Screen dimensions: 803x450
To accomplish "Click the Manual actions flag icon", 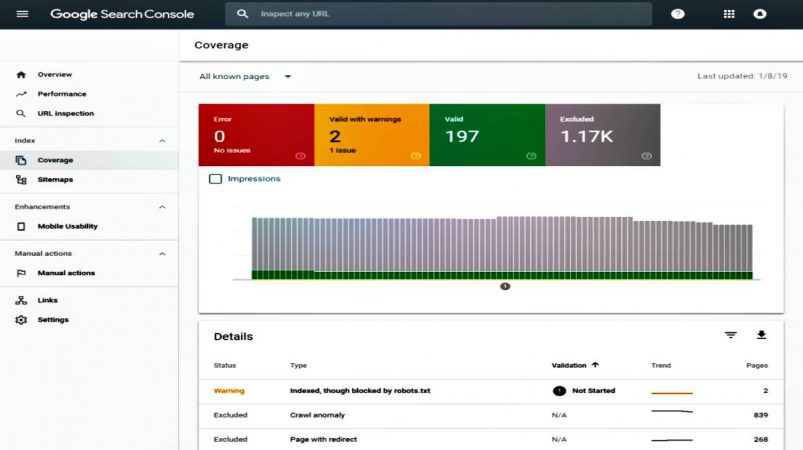I will [x=21, y=273].
